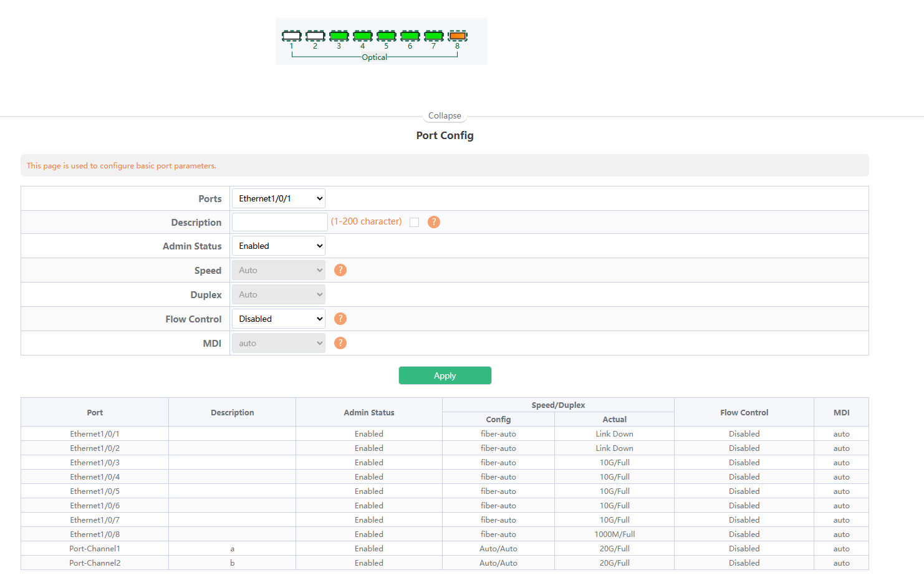Toggle the checkbox next to Description field

click(414, 223)
